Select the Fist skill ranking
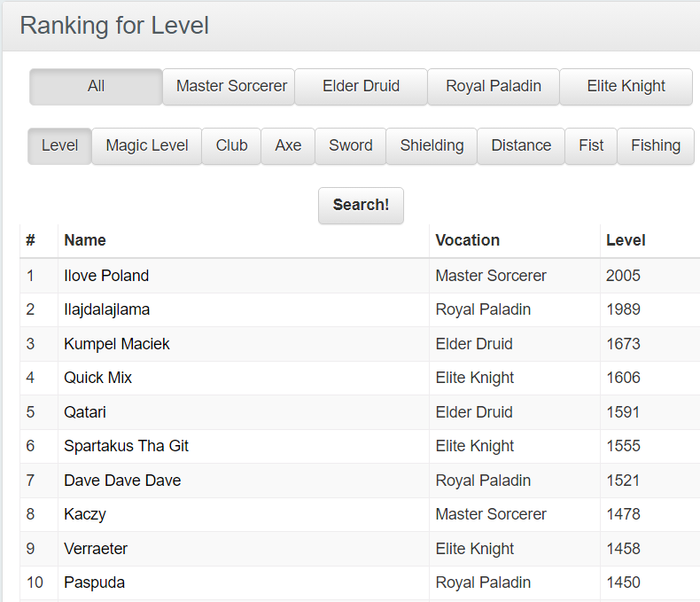The height and width of the screenshot is (602, 700). pyautogui.click(x=591, y=146)
